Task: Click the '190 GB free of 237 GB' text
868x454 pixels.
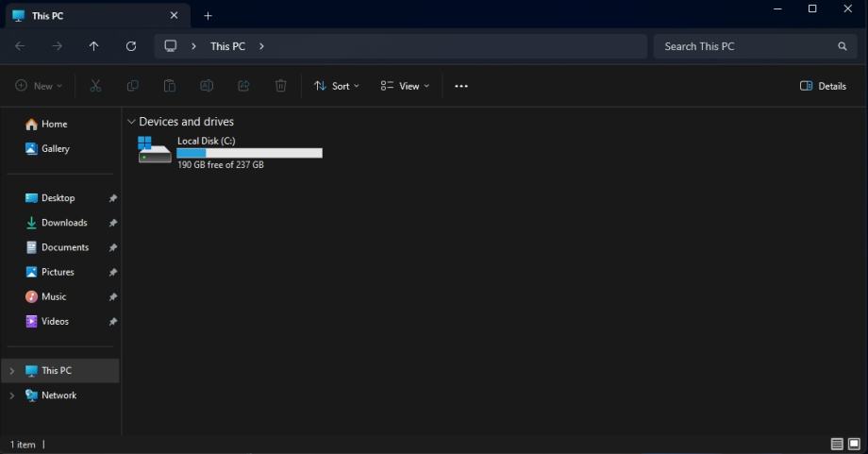Action: tap(221, 165)
